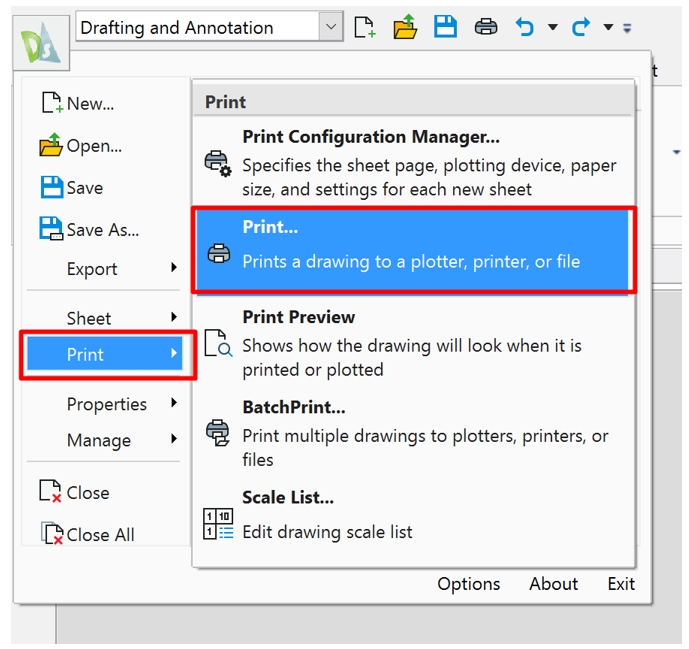Click the Exit button
The width and height of the screenshot is (689, 649).
point(620,584)
